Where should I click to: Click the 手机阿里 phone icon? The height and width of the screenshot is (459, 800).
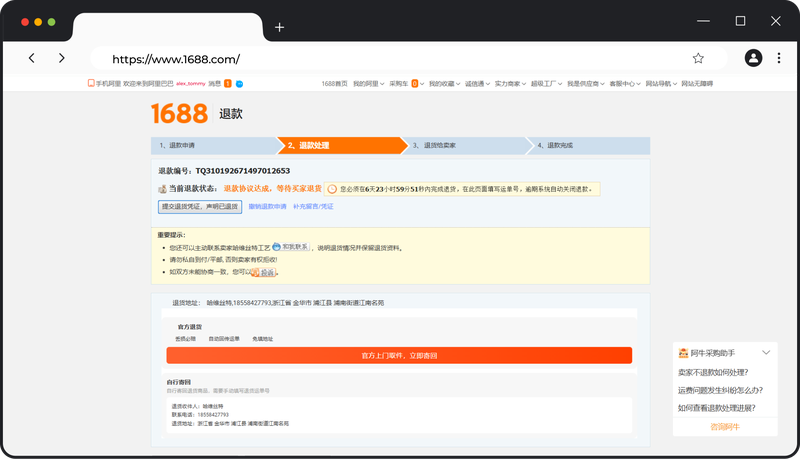pyautogui.click(x=91, y=84)
